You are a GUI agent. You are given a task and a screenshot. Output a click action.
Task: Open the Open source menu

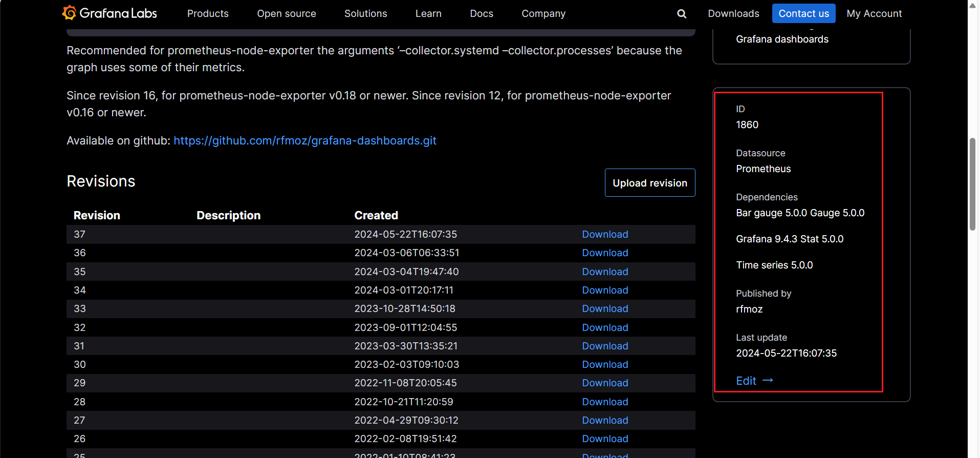[287, 13]
